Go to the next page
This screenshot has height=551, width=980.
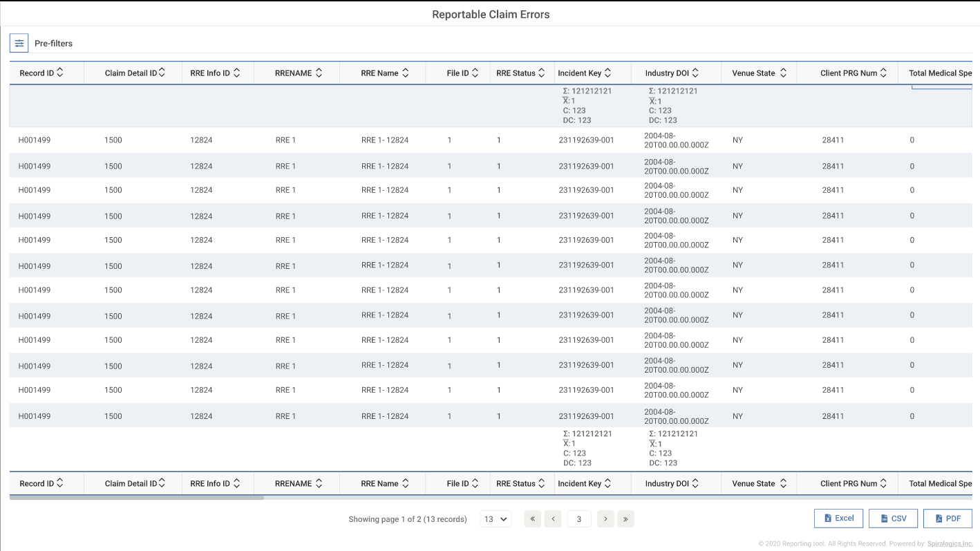tap(605, 519)
